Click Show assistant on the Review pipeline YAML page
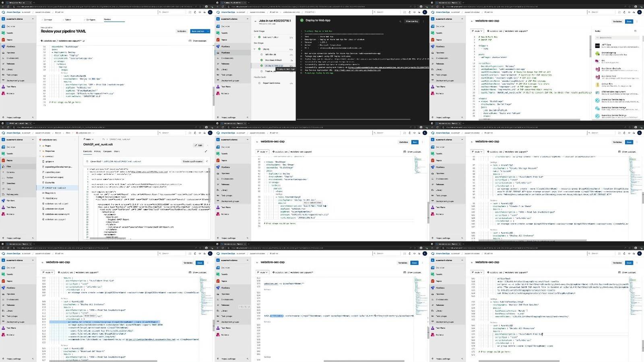 (x=198, y=41)
